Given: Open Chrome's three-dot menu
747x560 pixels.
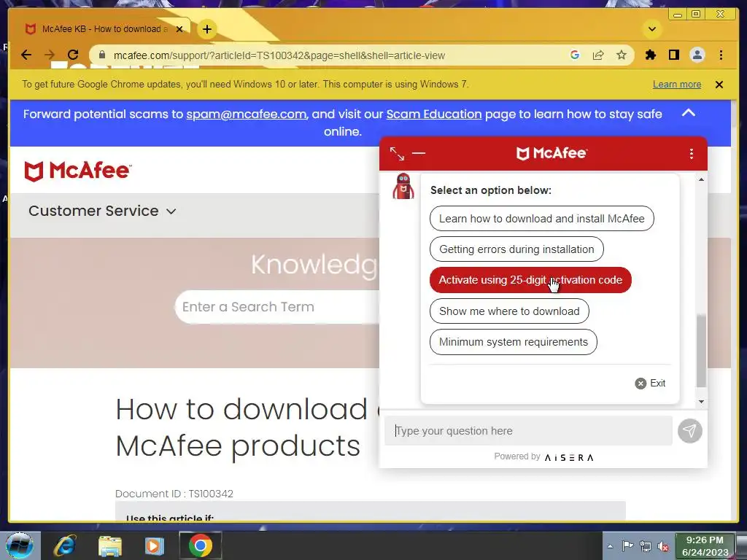Looking at the screenshot, I should click(x=721, y=55).
